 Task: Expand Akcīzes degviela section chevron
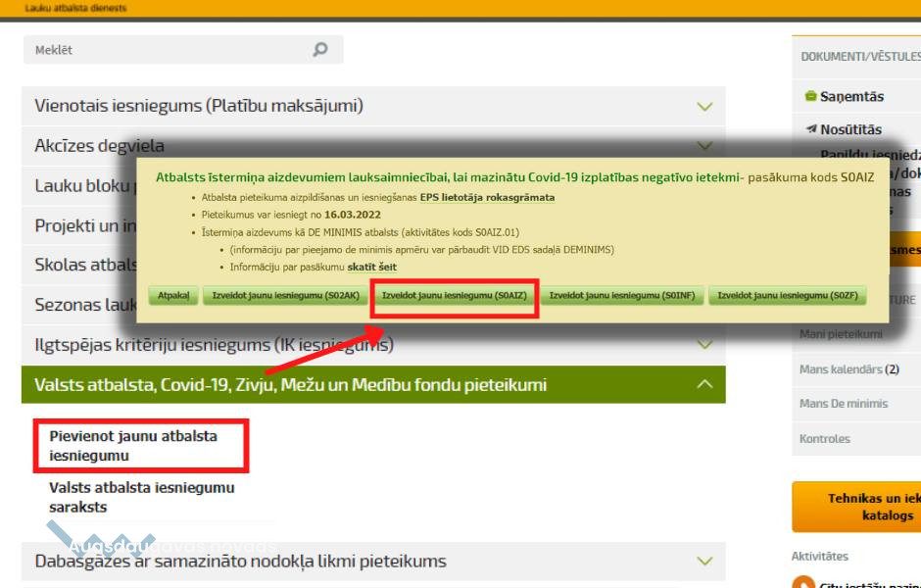pos(703,145)
